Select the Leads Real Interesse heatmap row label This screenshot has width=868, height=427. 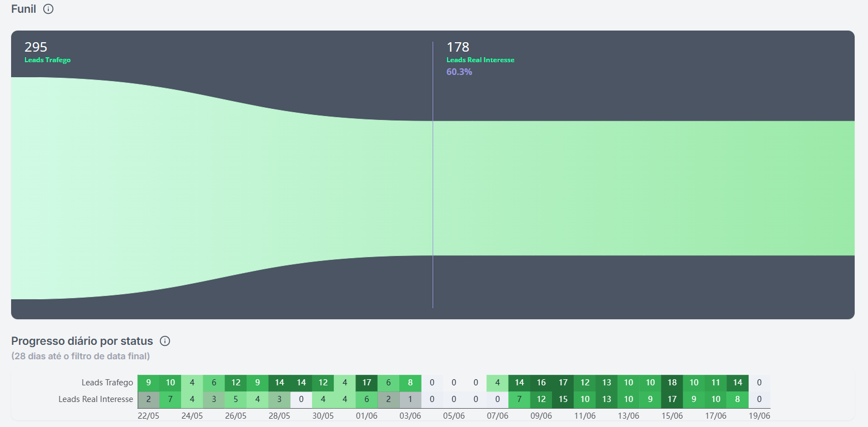click(x=96, y=399)
